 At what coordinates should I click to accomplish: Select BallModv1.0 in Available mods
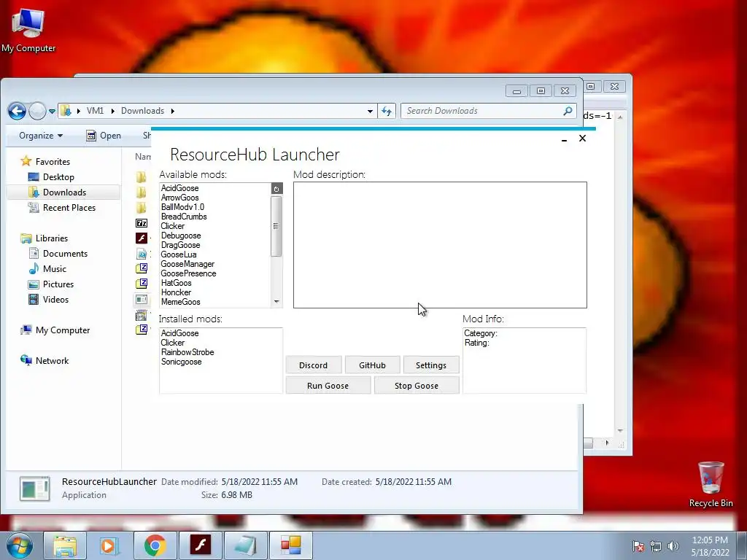point(182,207)
